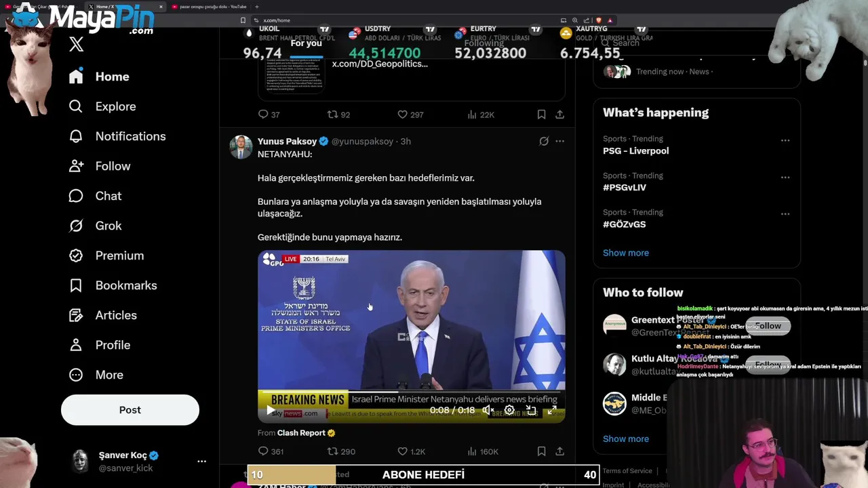Open Bookmarks in the sidebar
The height and width of the screenshot is (488, 868).
[113, 285]
